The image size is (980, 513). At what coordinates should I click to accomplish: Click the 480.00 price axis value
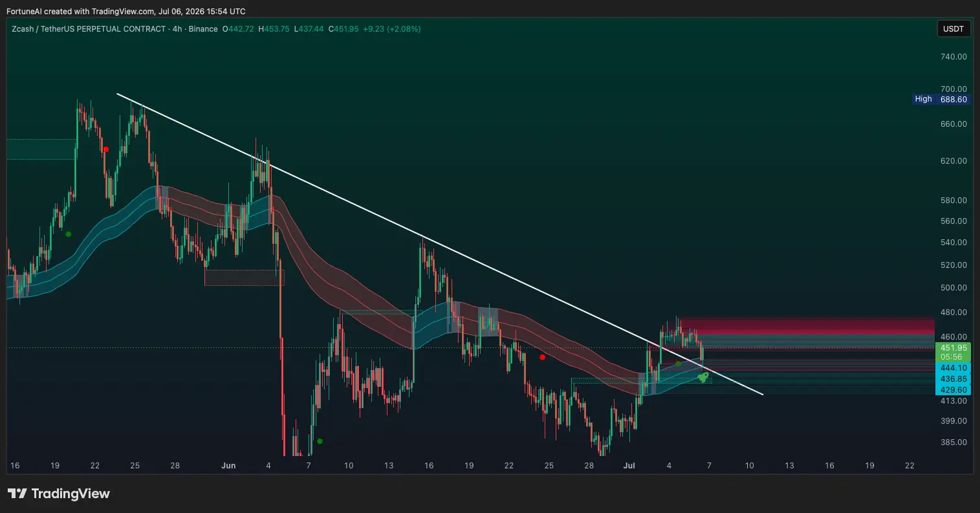click(x=953, y=312)
